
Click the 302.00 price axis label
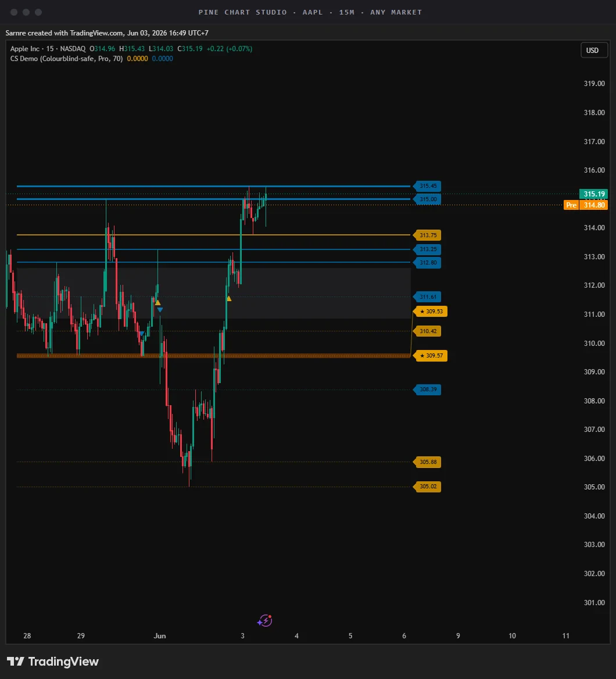point(594,574)
